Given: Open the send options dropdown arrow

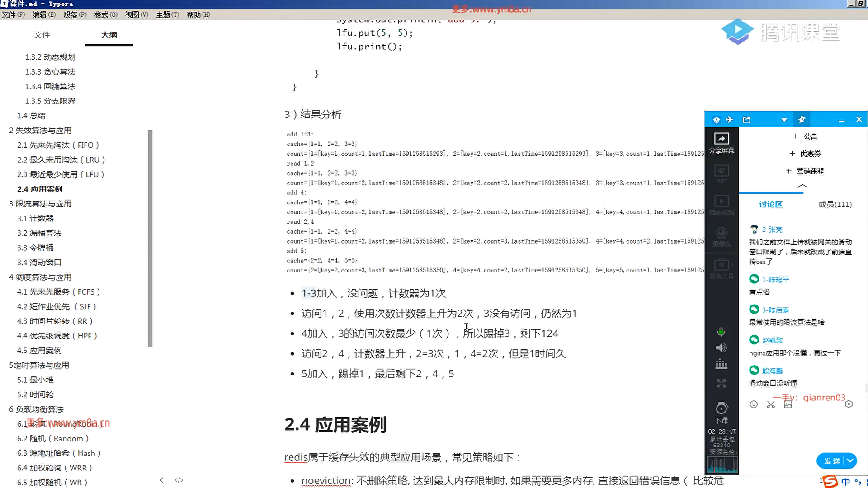Looking at the screenshot, I should coord(850,460).
